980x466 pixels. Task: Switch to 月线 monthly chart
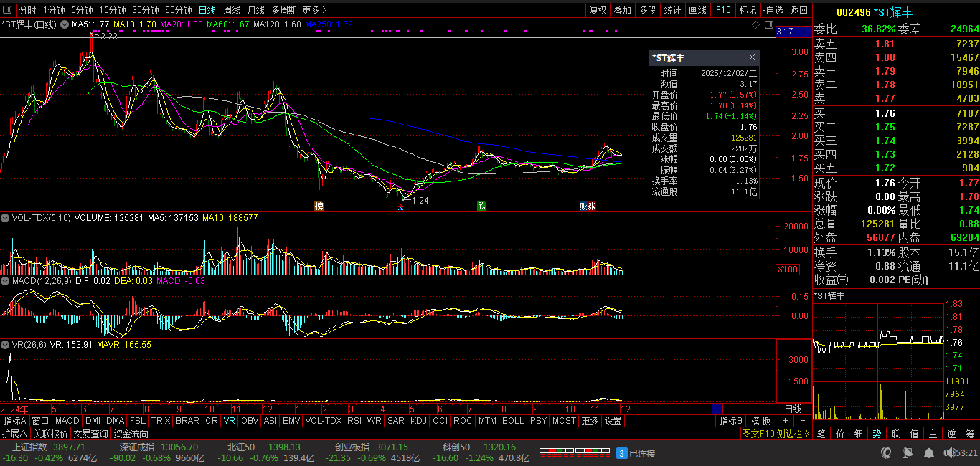click(x=255, y=10)
